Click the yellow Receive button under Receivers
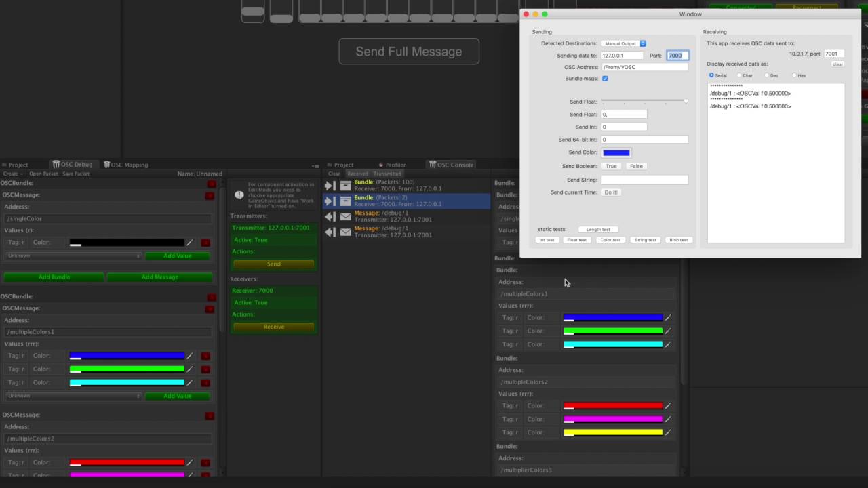Viewport: 868px width, 488px height. pos(274,327)
